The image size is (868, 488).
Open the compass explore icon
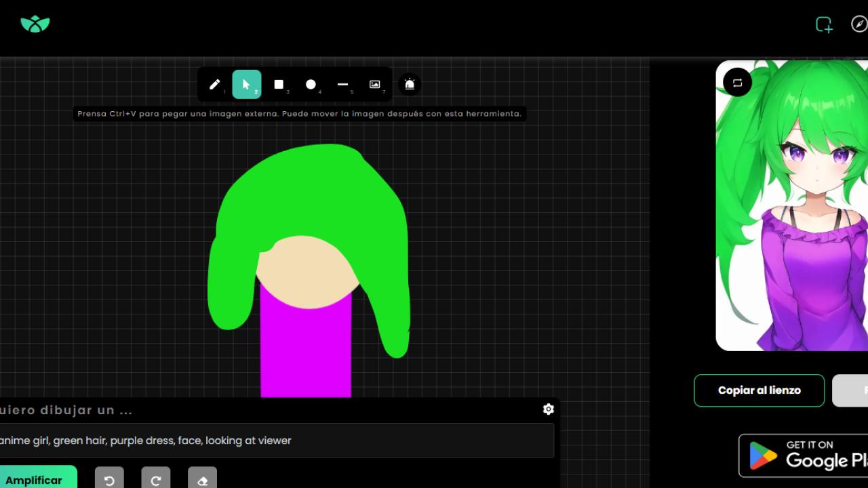(859, 24)
